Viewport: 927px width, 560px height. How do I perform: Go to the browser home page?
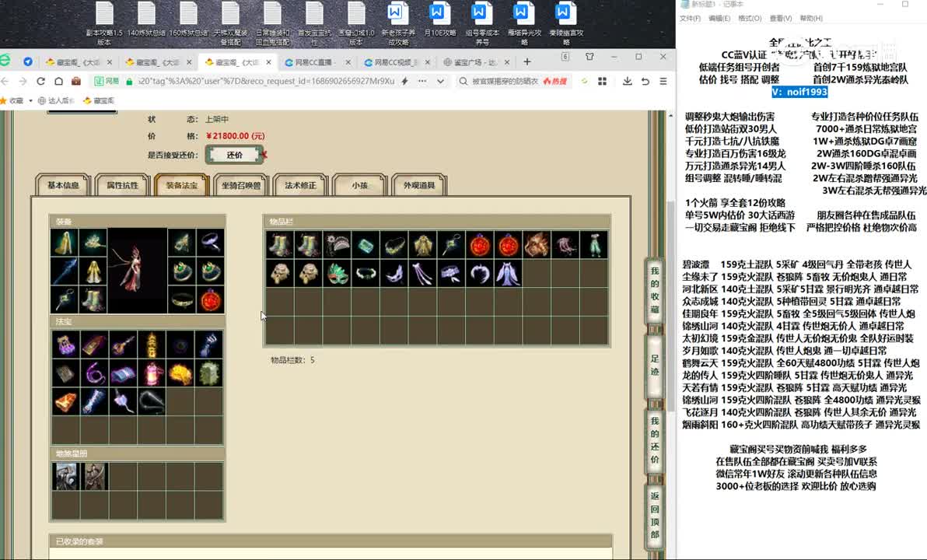[58, 81]
